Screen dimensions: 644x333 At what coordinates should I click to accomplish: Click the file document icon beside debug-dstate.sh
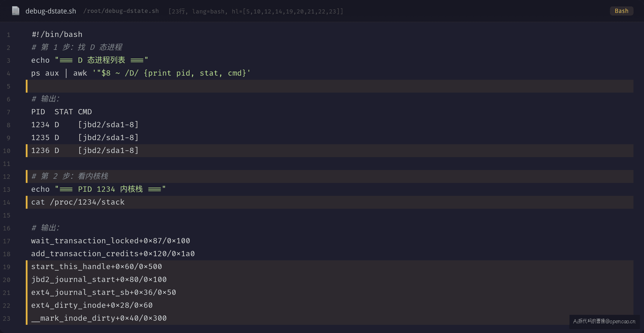click(16, 11)
